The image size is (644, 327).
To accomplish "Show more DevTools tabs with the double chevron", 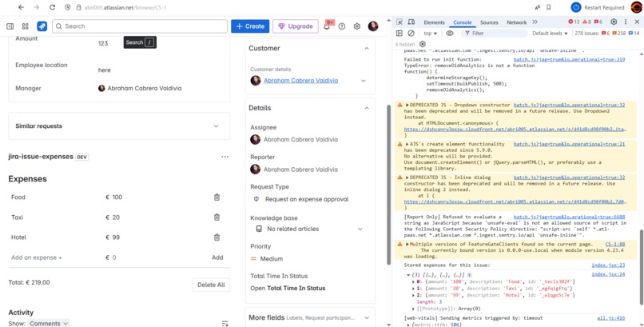I will click(x=535, y=22).
